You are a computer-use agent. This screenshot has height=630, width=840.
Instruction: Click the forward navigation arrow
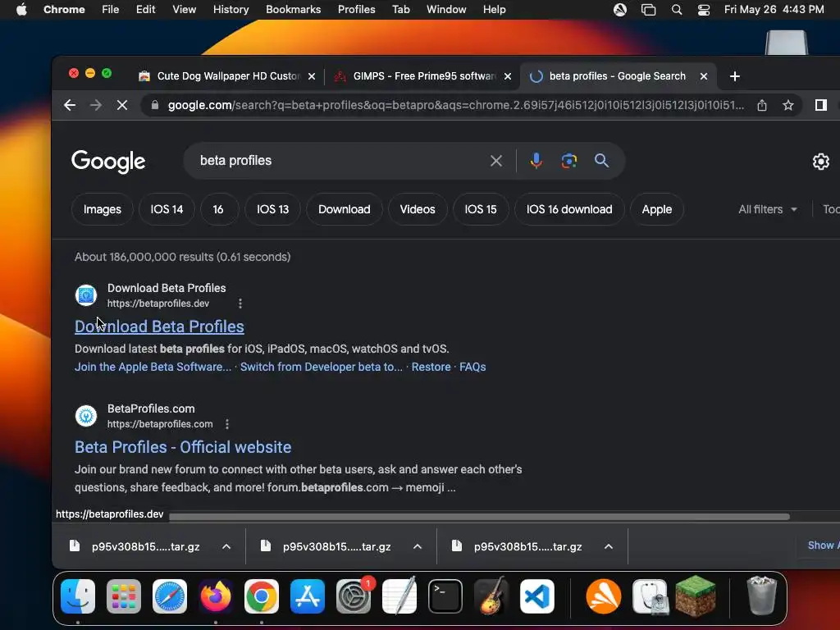pos(96,105)
